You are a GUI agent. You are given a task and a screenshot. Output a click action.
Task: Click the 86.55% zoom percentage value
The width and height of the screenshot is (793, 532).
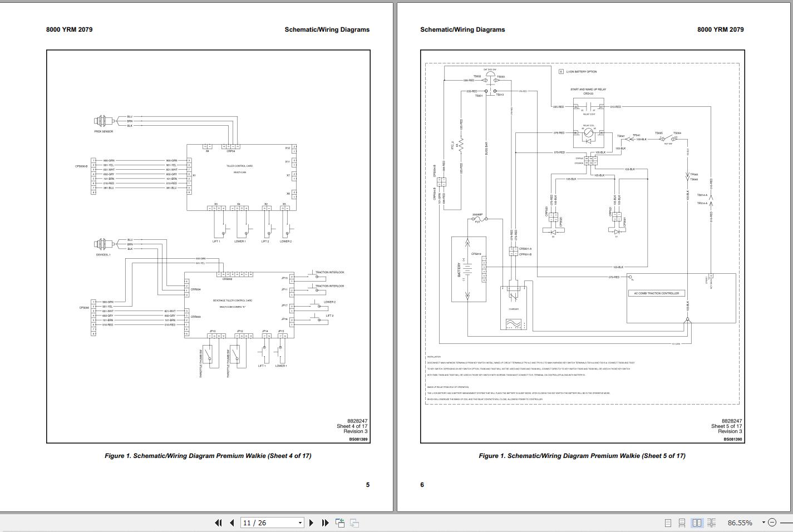(740, 523)
